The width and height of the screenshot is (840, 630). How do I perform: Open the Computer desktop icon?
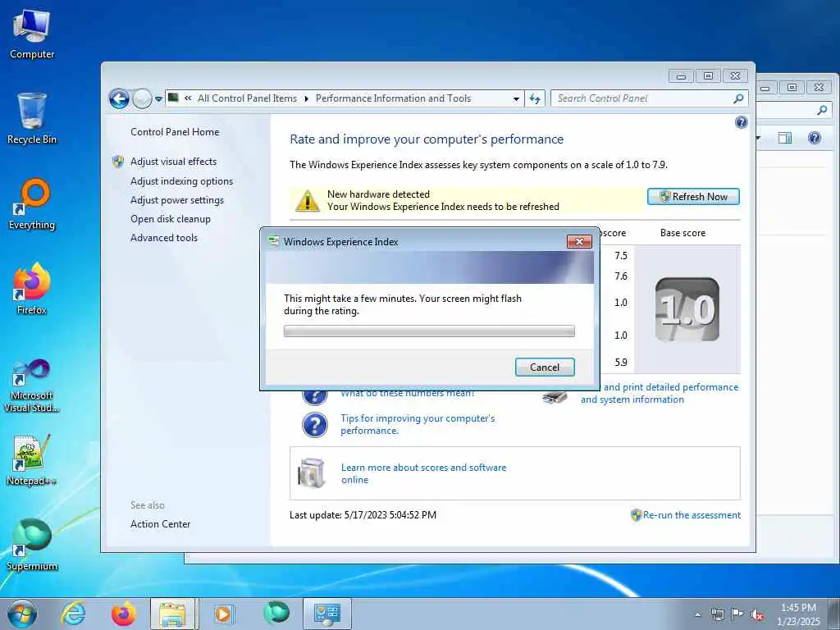tap(32, 33)
